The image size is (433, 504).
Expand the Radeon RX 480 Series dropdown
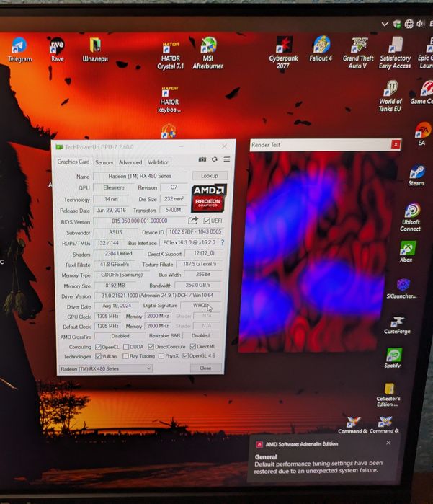[x=105, y=368]
